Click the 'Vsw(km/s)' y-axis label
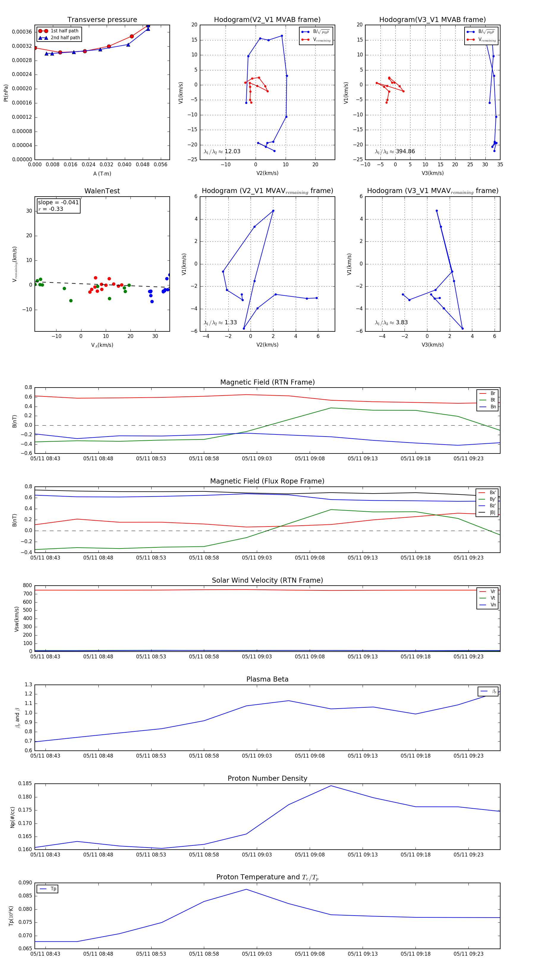The width and height of the screenshot is (535, 980). 16,619
